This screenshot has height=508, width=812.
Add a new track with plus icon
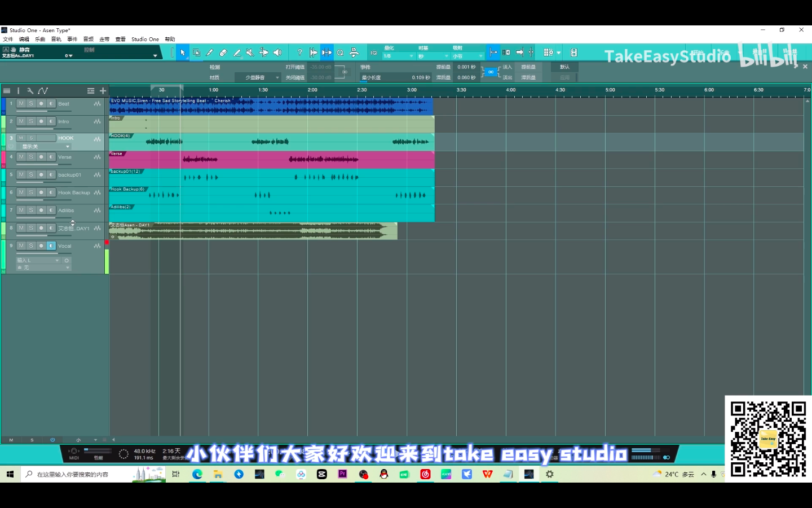[103, 91]
